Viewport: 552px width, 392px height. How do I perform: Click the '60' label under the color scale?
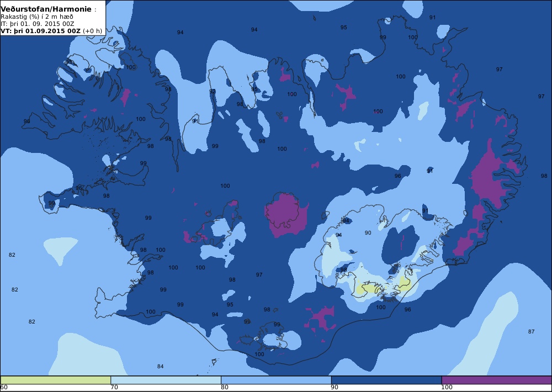tap(4, 388)
